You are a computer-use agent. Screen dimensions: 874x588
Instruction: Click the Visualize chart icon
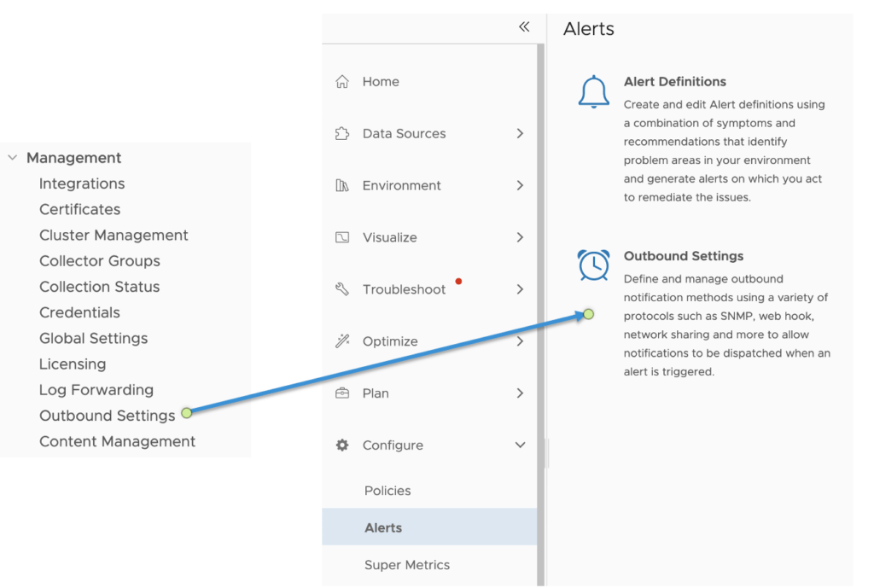tap(342, 238)
